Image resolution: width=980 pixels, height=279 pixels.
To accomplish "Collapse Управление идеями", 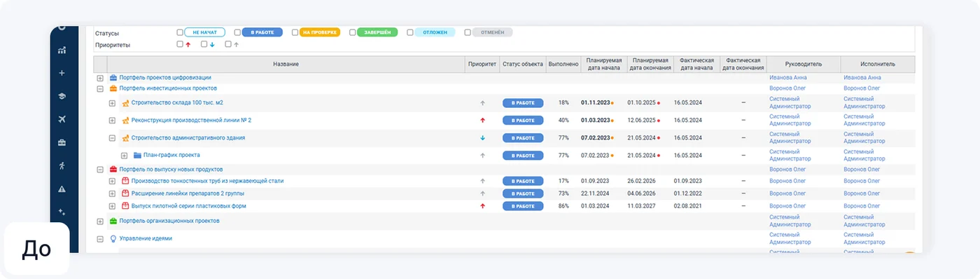I will 100,238.
